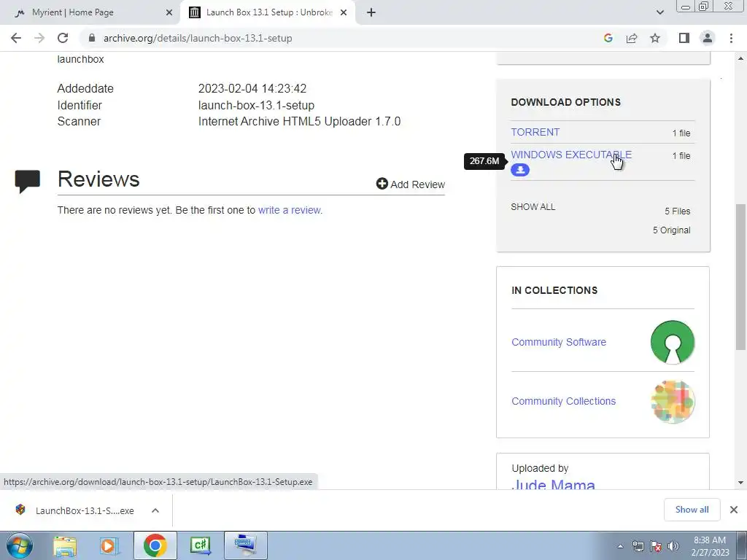Bookmark this page with the star
Screen dimensions: 747x560
[655, 38]
